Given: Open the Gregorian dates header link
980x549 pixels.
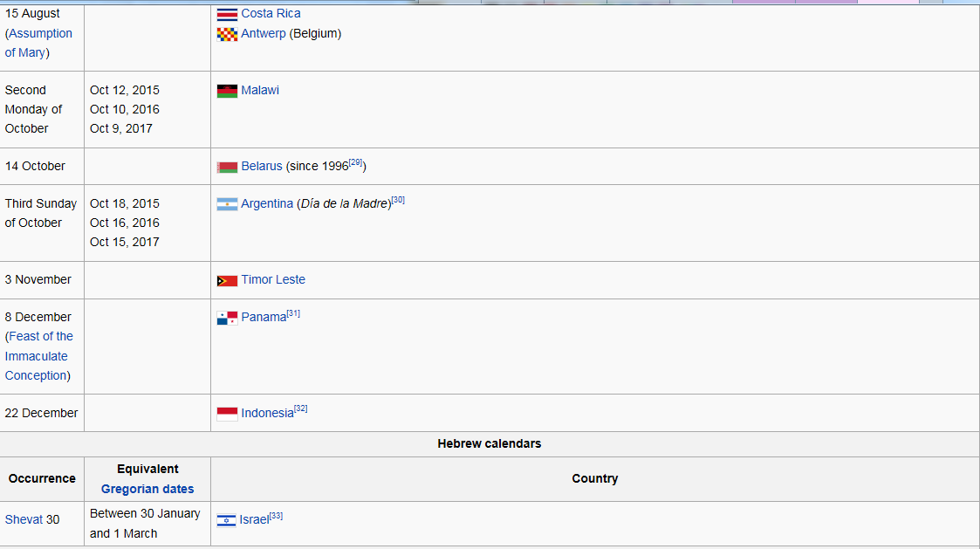Looking at the screenshot, I should (147, 489).
